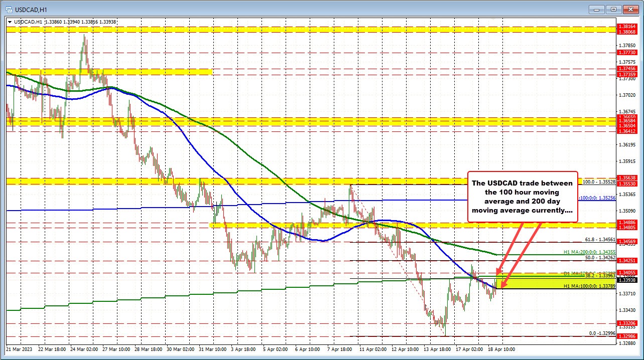Click the 24 Mar 02:00 time label

(x=83, y=348)
